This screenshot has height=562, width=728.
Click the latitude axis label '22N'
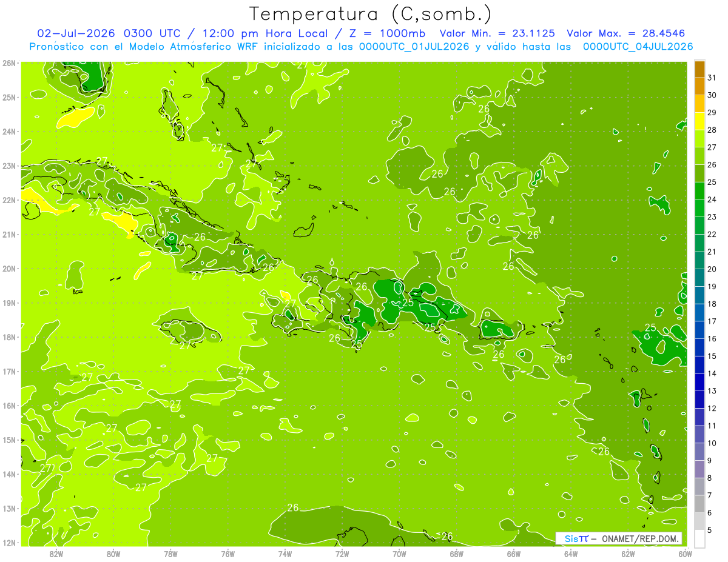pyautogui.click(x=9, y=200)
